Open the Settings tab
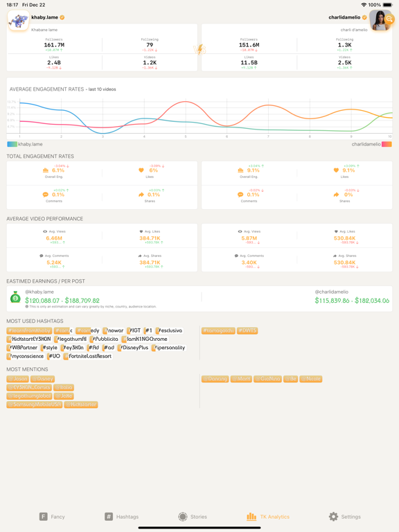 click(345, 517)
